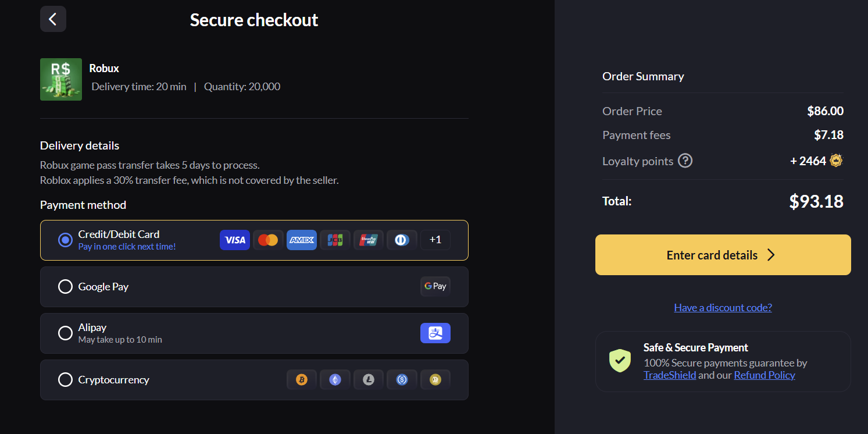Viewport: 868px width, 434px height.
Task: Click the Dogecoin icon
Action: pyautogui.click(x=435, y=380)
